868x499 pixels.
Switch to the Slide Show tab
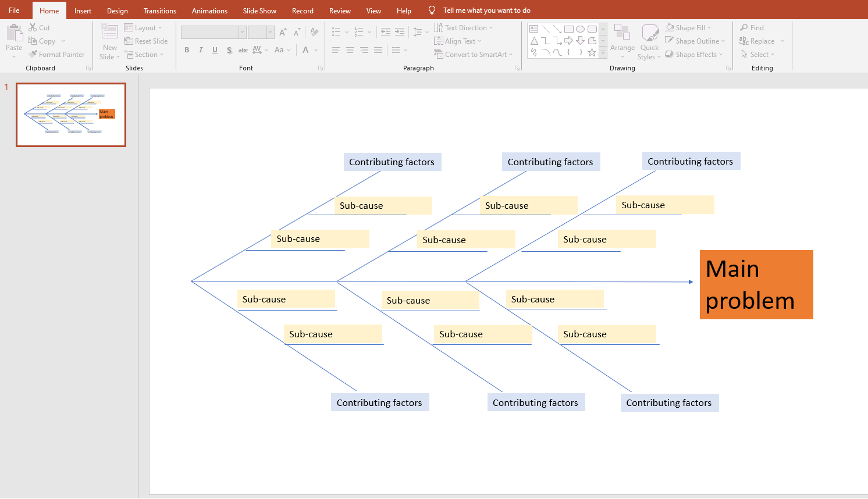(x=259, y=10)
